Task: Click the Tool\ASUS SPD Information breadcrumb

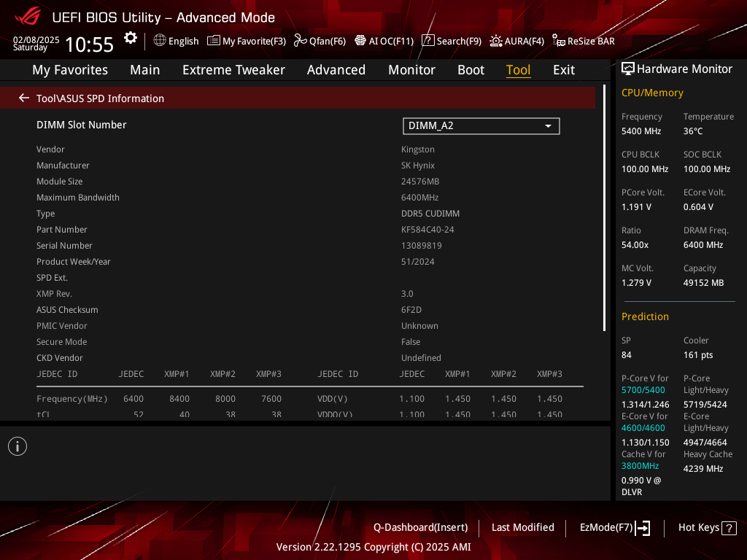Action: click(x=100, y=98)
